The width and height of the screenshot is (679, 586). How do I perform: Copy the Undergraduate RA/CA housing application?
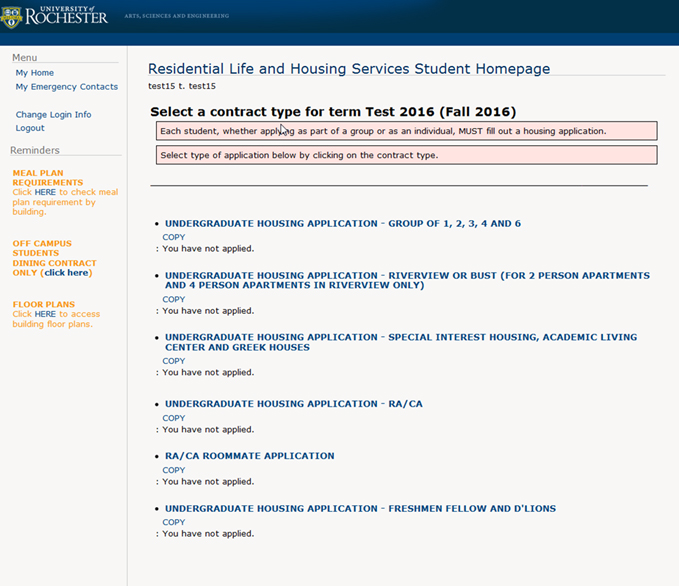(x=173, y=418)
